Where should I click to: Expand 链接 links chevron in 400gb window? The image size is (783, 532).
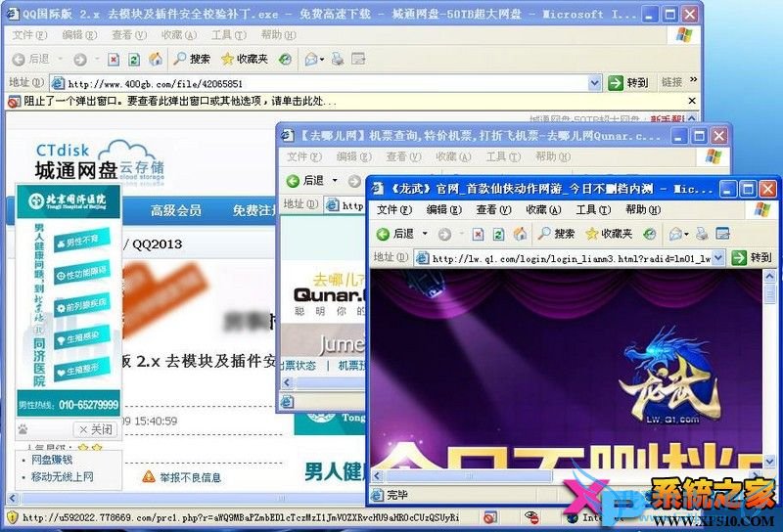693,80
